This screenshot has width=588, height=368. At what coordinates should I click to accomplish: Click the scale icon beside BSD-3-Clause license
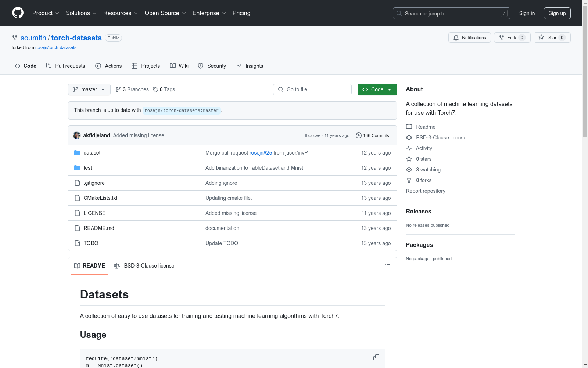tap(409, 138)
